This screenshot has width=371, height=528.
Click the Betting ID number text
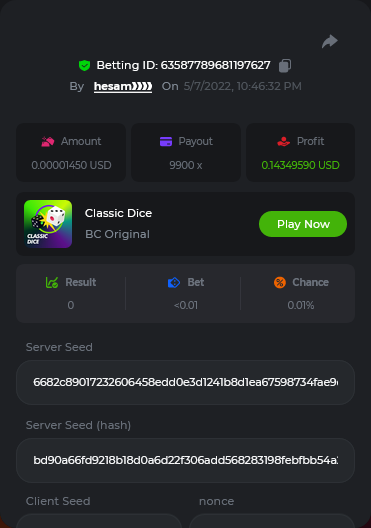click(215, 65)
